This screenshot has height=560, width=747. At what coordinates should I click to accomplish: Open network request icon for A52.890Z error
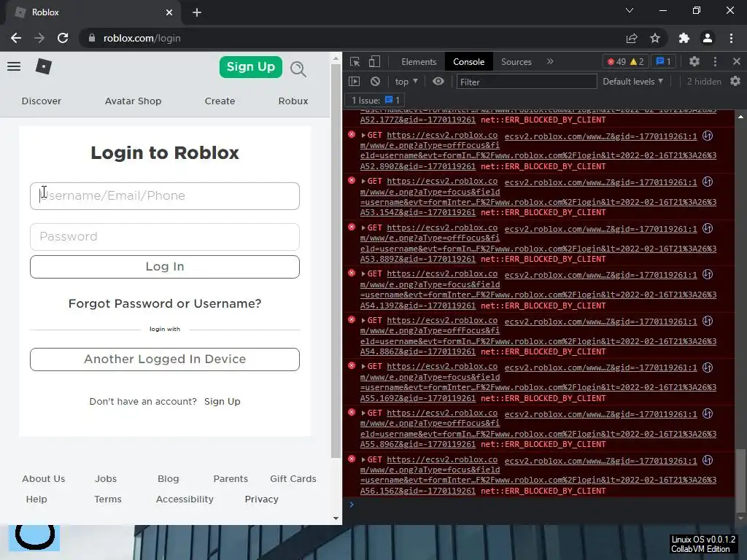708,136
